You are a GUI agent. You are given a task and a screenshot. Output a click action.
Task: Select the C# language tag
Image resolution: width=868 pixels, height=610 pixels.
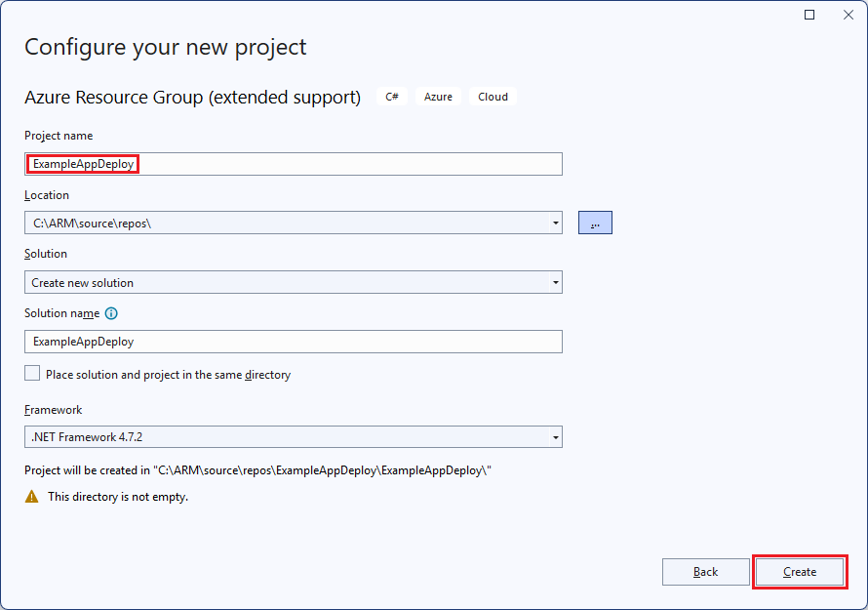point(392,97)
